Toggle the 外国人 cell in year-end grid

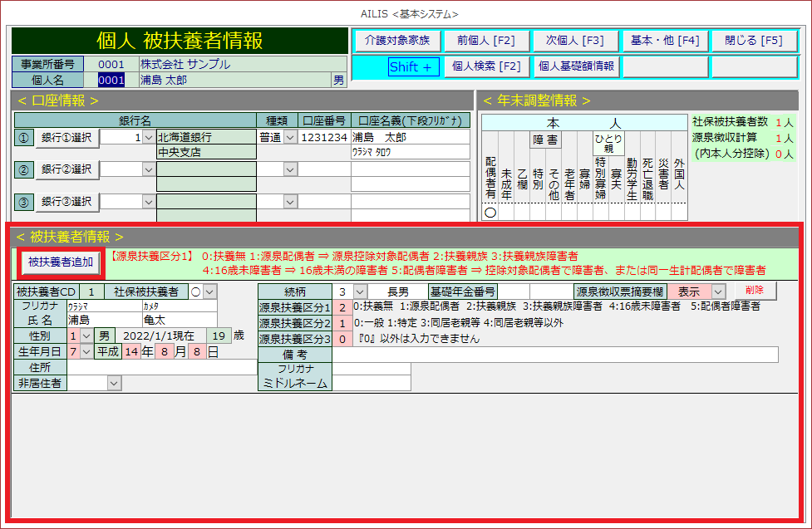(679, 212)
